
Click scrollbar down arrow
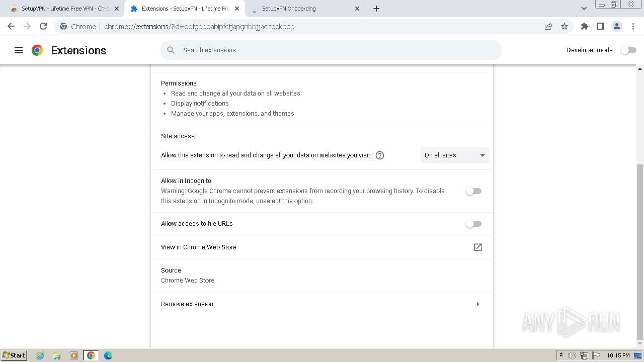[640, 344]
